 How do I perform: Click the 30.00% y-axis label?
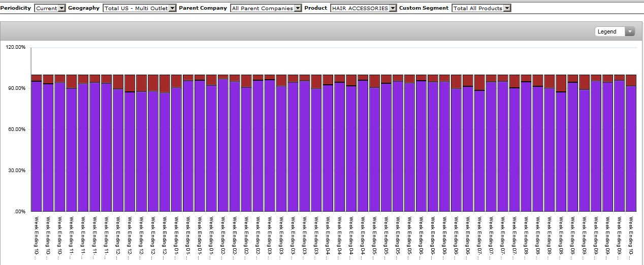click(x=17, y=171)
